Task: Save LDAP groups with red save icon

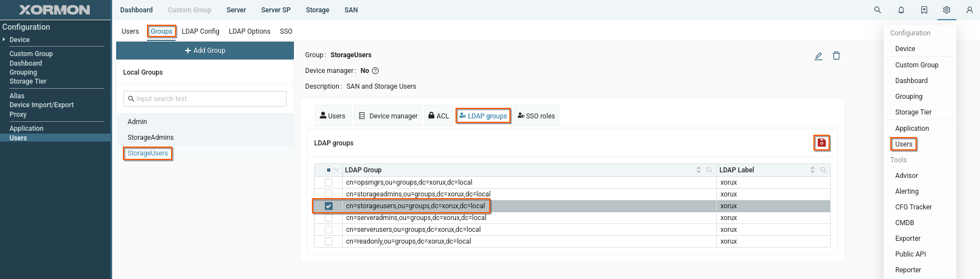Action: coord(822,143)
